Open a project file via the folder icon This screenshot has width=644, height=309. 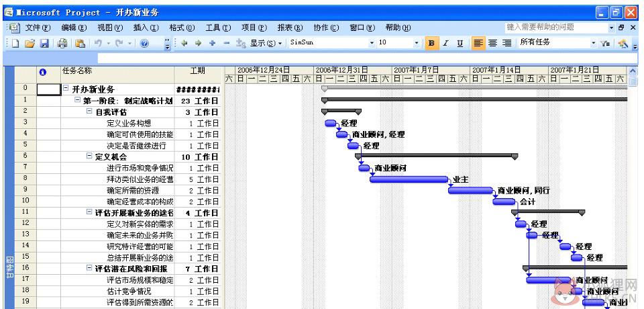click(x=29, y=43)
